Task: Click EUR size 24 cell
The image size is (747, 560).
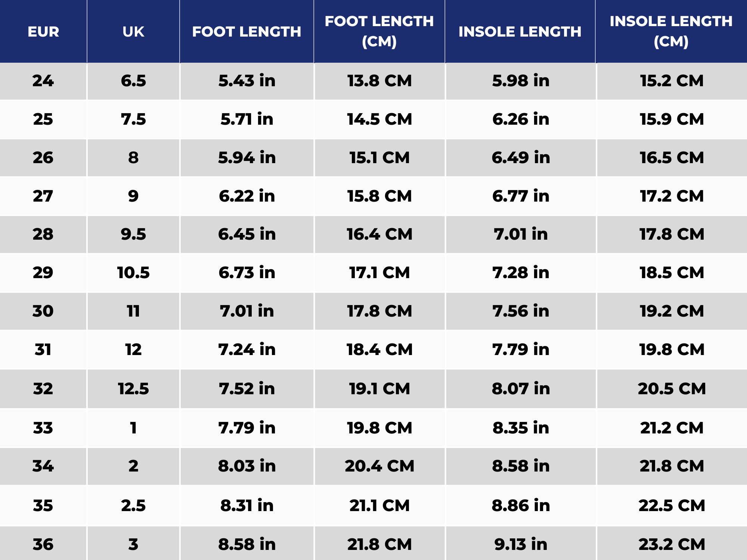Action: pyautogui.click(x=43, y=81)
